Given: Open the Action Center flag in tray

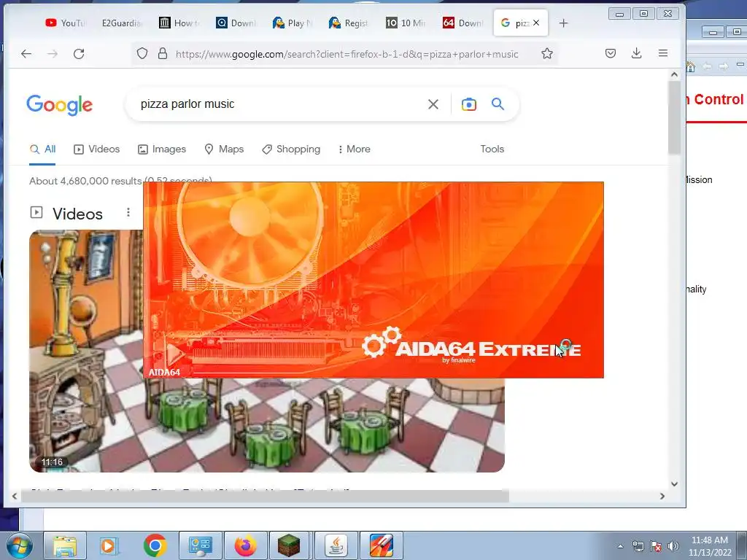Looking at the screenshot, I should click(x=656, y=546).
